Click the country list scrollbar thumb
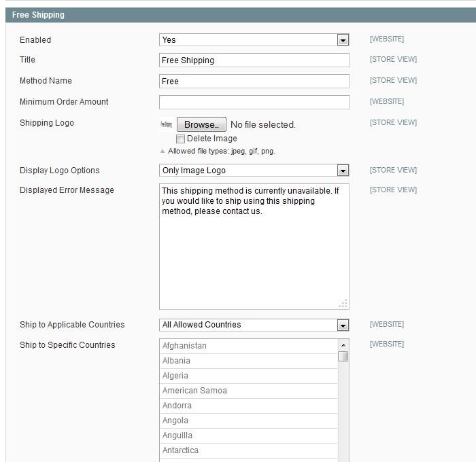 point(343,357)
